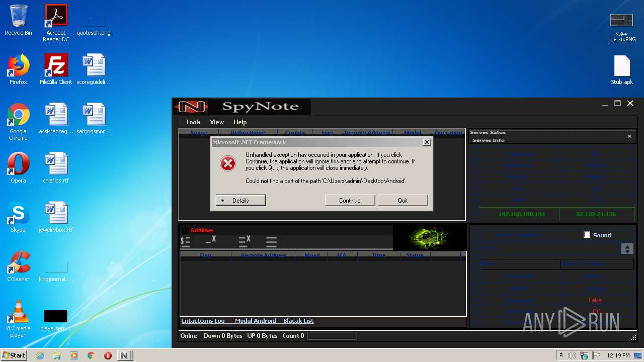Click the red False value
644x362 pixels.
(595, 300)
